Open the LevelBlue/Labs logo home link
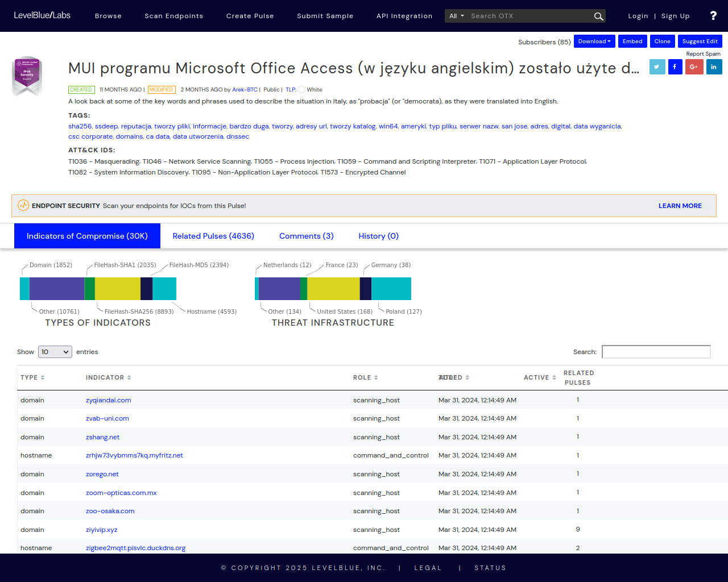Image resolution: width=728 pixels, height=582 pixels. 42,15
